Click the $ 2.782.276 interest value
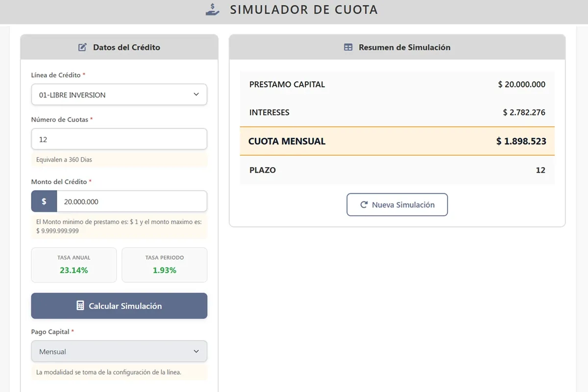This screenshot has height=392, width=588. (524, 112)
